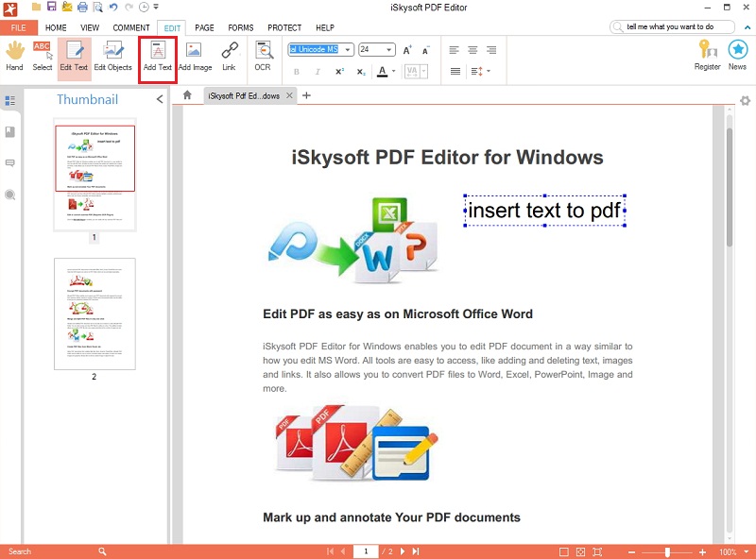Screen dimensions: 756x559
Task: Open the HELP tab
Action: click(x=325, y=27)
